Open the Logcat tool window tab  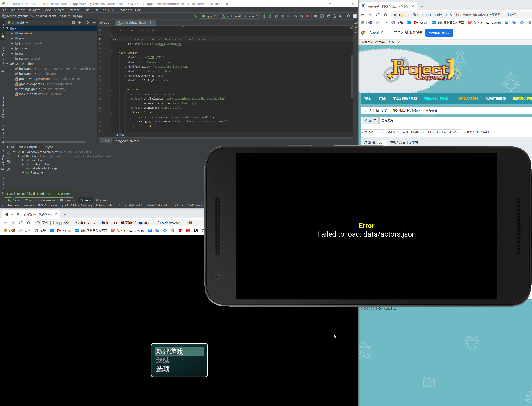(x=104, y=200)
